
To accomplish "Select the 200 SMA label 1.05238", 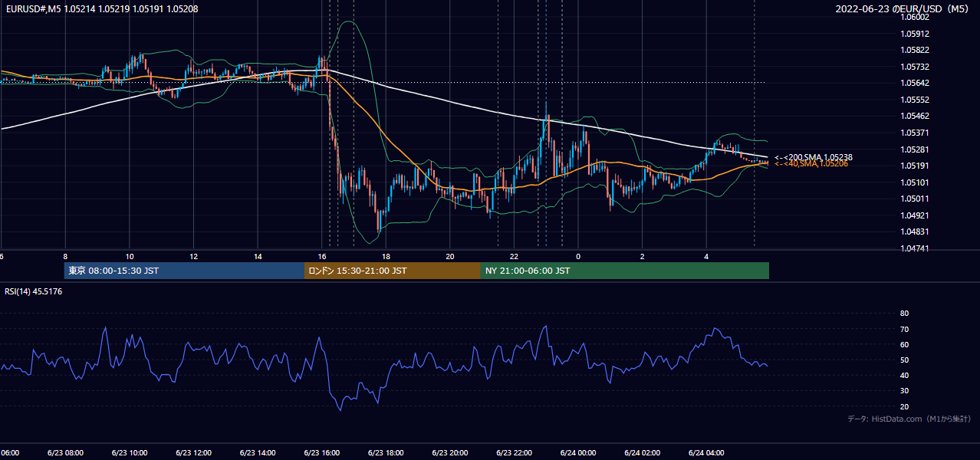I will point(814,157).
